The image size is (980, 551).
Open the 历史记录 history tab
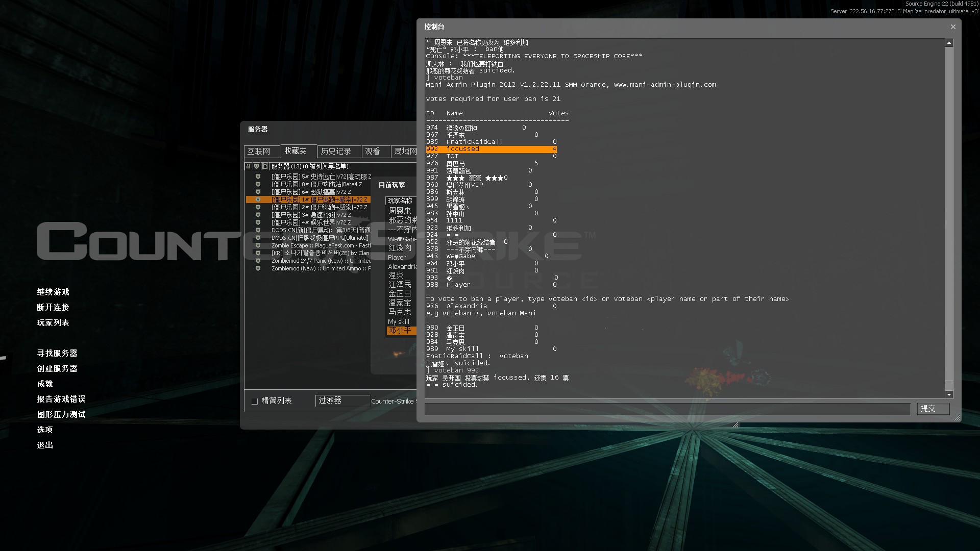[x=339, y=152]
